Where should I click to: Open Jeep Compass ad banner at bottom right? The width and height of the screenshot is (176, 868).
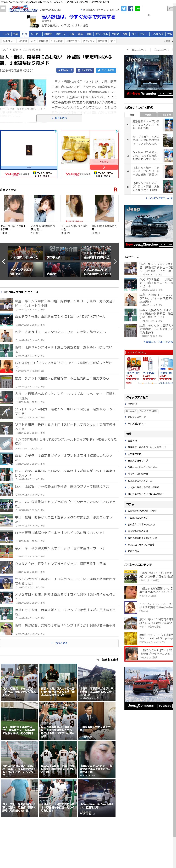[x=149, y=688]
